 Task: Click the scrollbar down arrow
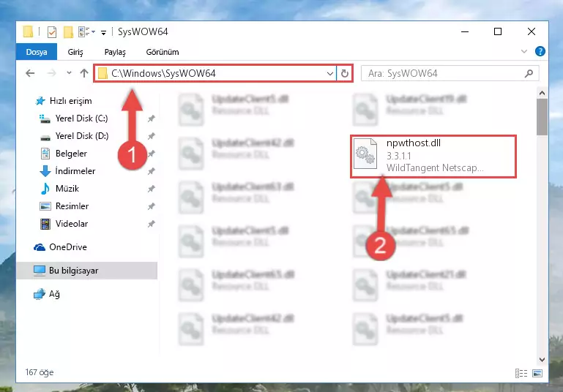click(x=543, y=359)
